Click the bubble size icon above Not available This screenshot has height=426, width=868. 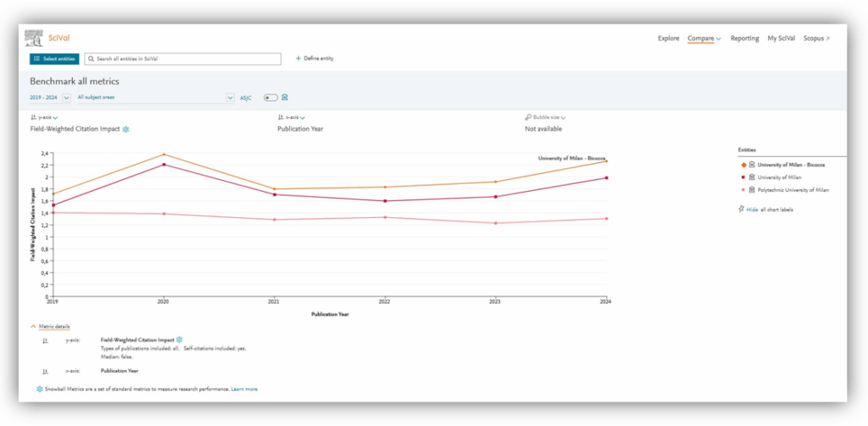coord(528,117)
